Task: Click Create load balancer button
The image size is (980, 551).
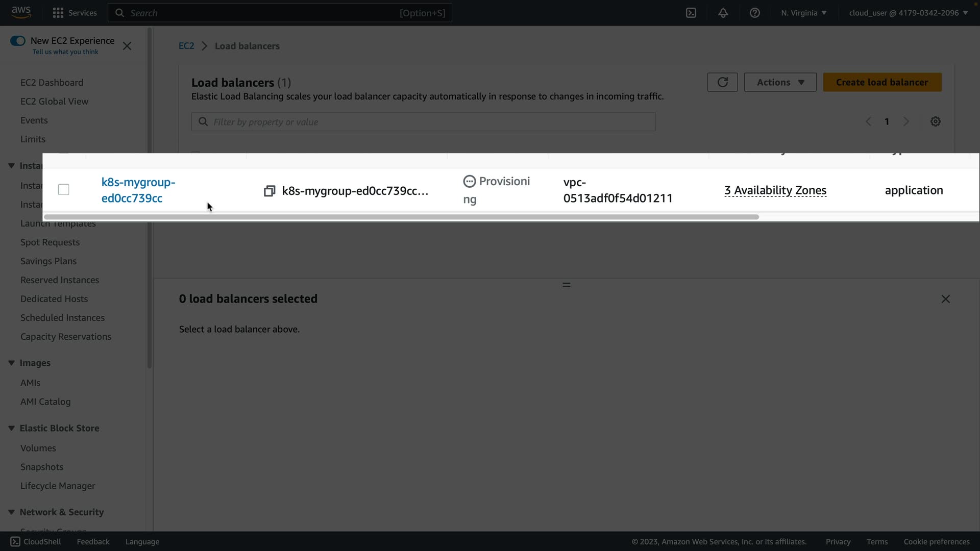Action: (x=881, y=82)
